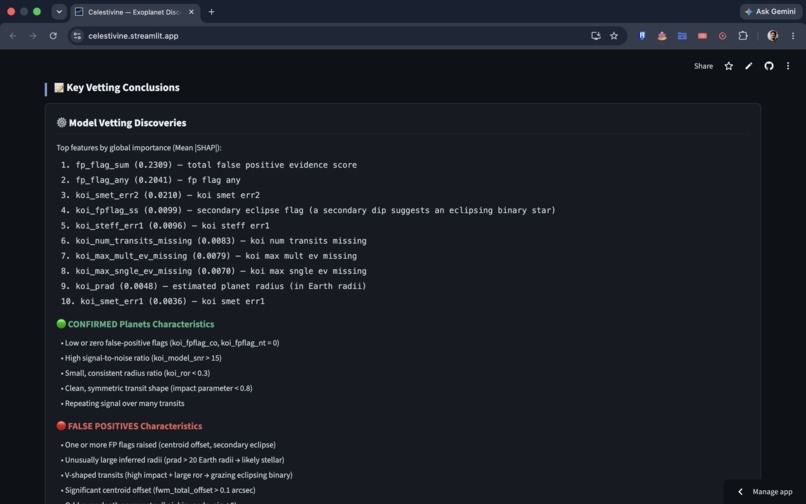Click the install app icon in address bar

tap(596, 36)
